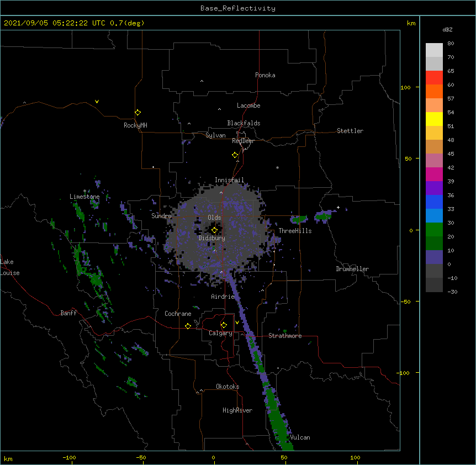The width and height of the screenshot is (476, 465).
Task: Click the Olds town label
Action: coord(214,218)
